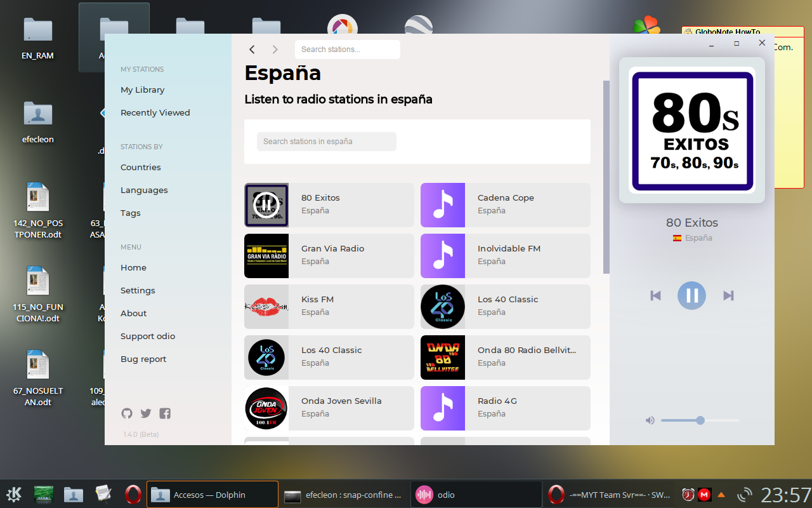Play Onda Joven Sevilla logo
The height and width of the screenshot is (508, 812).
pyautogui.click(x=266, y=408)
